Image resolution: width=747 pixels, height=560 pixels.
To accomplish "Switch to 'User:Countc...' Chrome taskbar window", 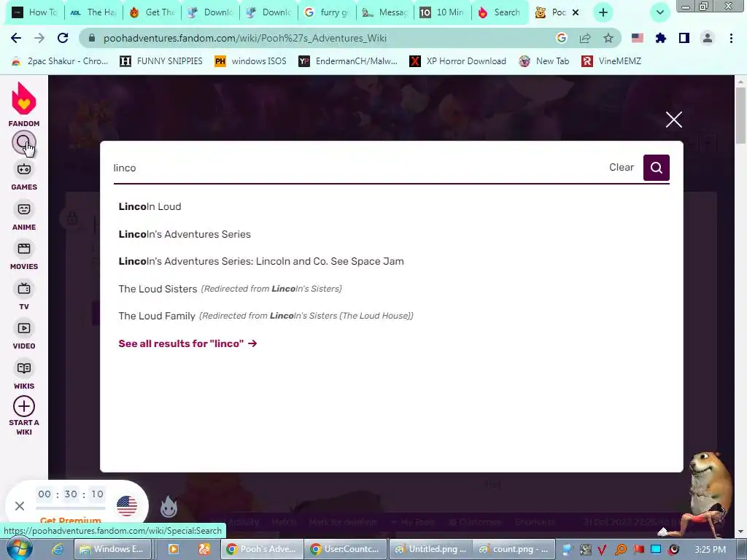I will pos(345,549).
